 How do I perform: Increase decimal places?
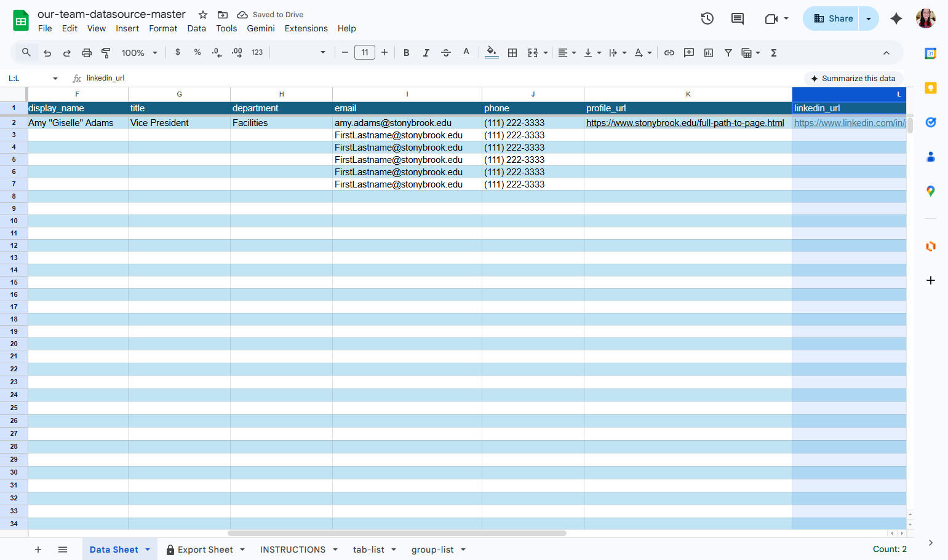(237, 53)
